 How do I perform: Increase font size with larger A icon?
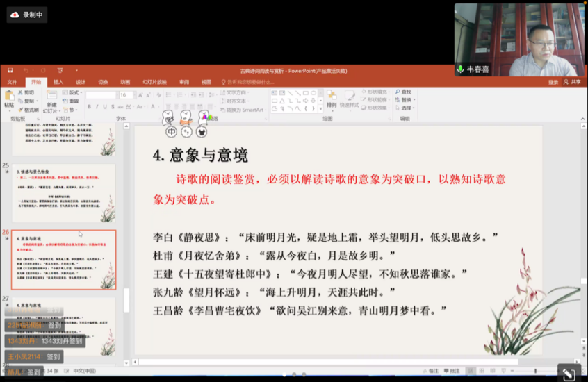coord(140,95)
